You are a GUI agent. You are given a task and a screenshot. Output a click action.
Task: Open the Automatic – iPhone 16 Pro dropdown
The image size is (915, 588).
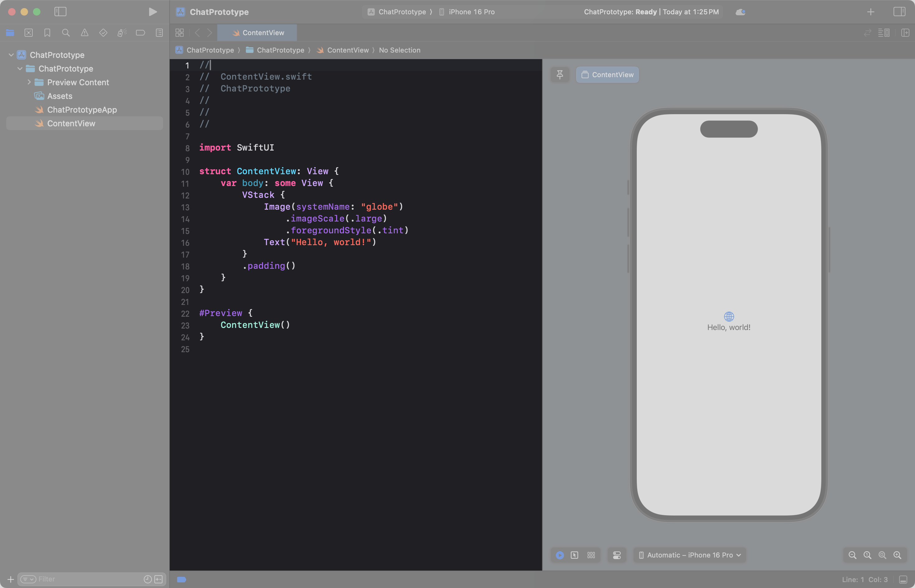690,555
